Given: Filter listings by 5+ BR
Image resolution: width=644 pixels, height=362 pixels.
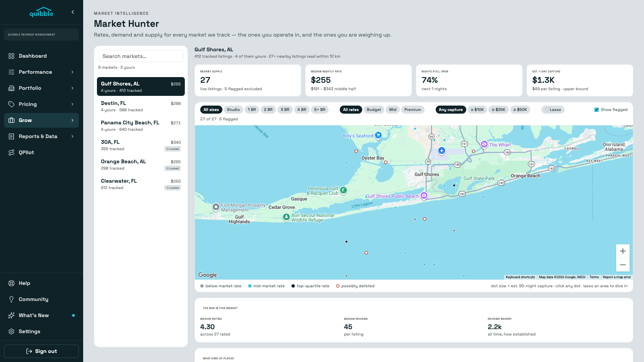Looking at the screenshot, I should (x=320, y=110).
